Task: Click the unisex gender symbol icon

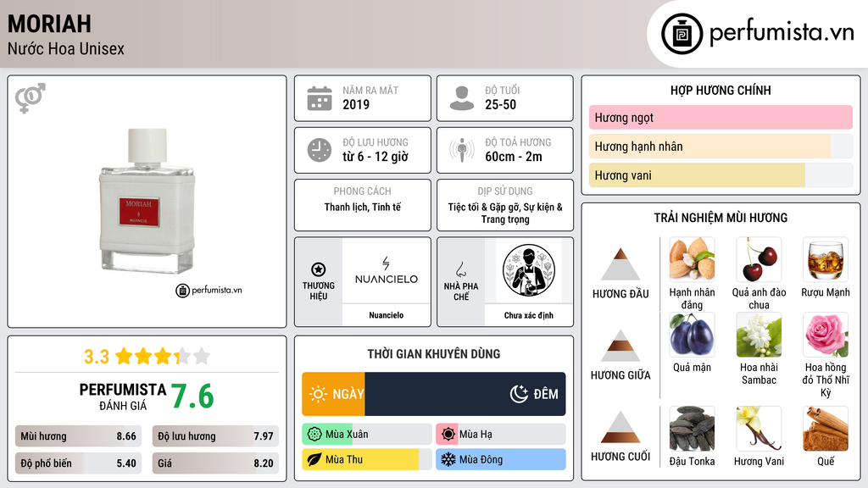Action: pos(31,98)
